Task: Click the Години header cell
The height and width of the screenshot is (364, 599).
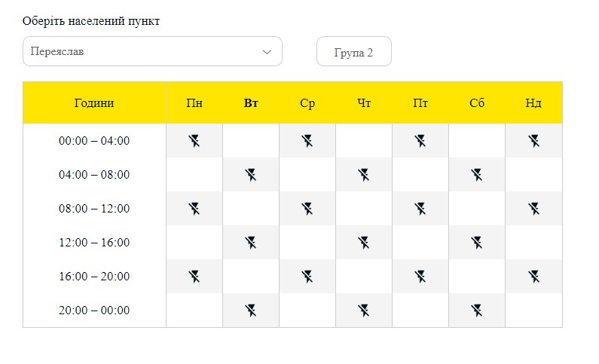Action: coord(94,103)
